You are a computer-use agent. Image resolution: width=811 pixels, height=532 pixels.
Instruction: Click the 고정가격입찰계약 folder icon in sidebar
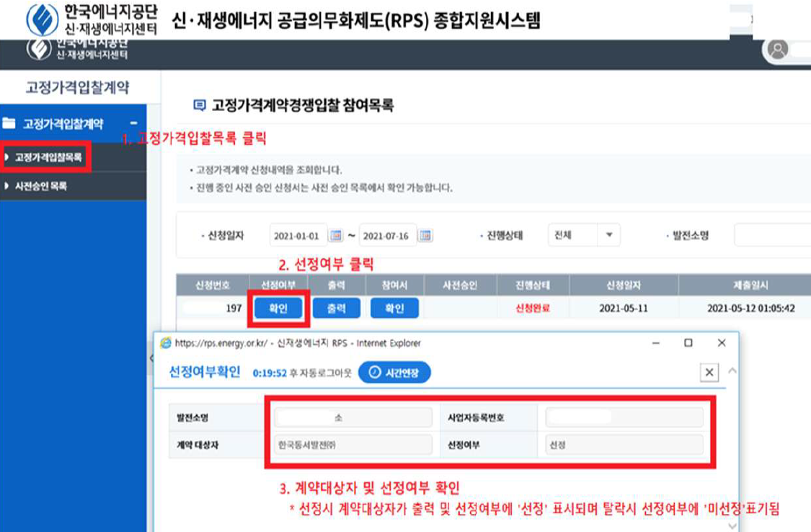pos(9,123)
